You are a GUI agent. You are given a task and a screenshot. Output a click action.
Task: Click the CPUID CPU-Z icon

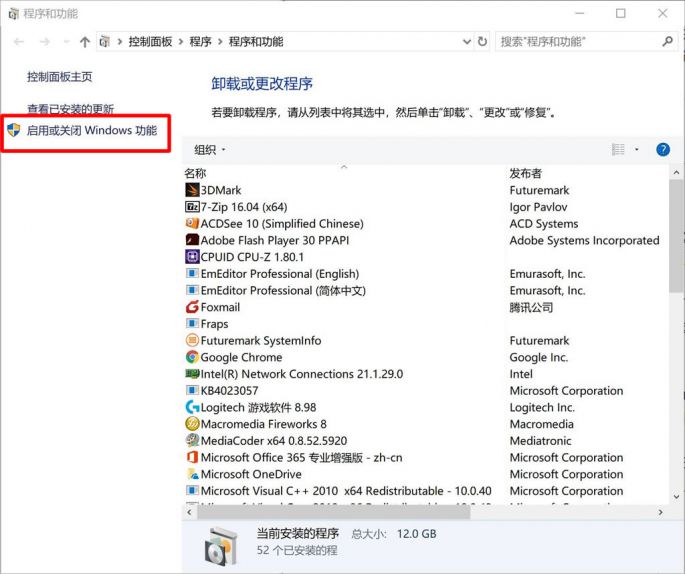pyautogui.click(x=192, y=256)
